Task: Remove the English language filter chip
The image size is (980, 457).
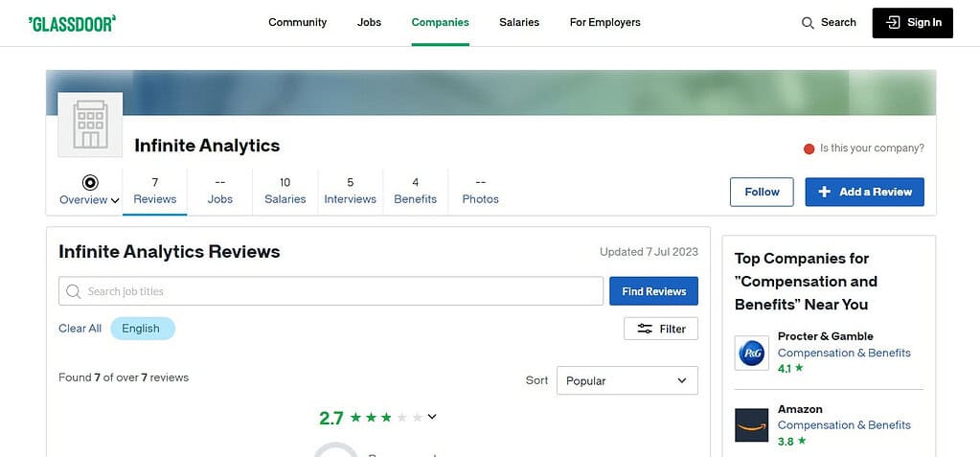Action: pyautogui.click(x=143, y=329)
